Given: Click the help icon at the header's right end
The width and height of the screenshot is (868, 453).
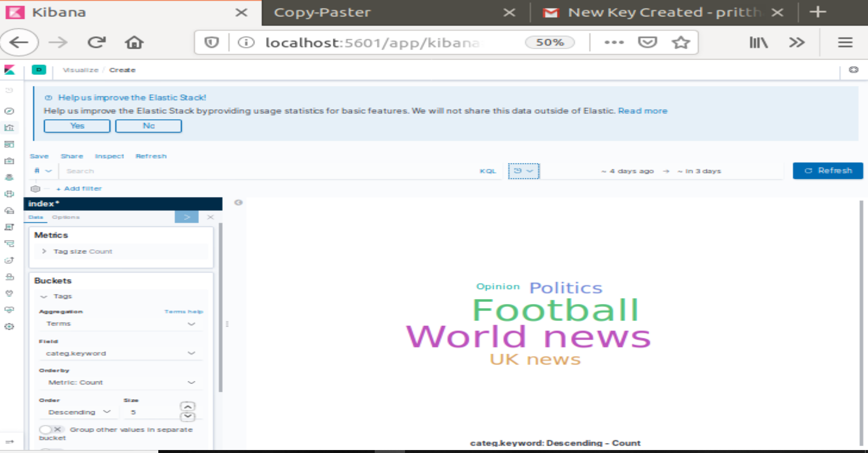Looking at the screenshot, I should [x=854, y=70].
